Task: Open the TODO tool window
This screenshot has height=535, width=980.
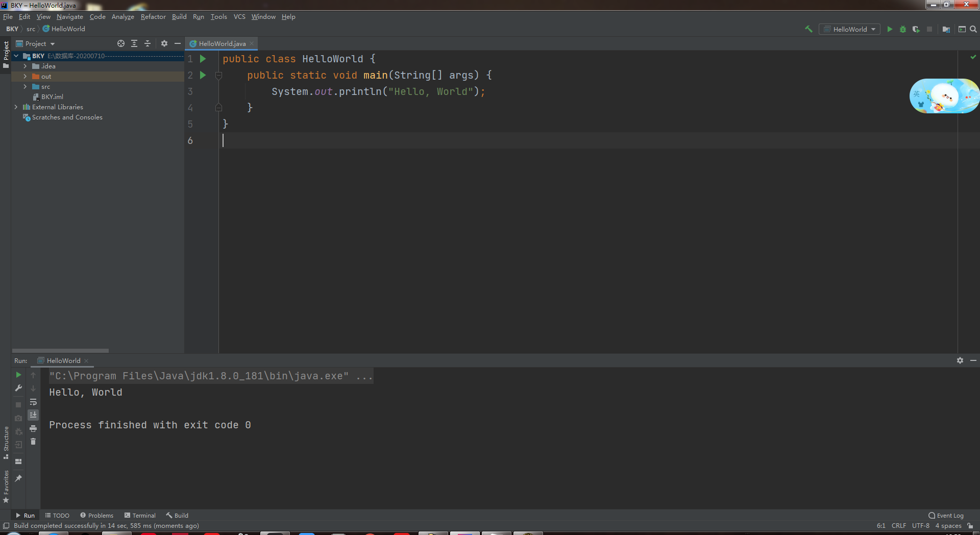Action: 57,516
